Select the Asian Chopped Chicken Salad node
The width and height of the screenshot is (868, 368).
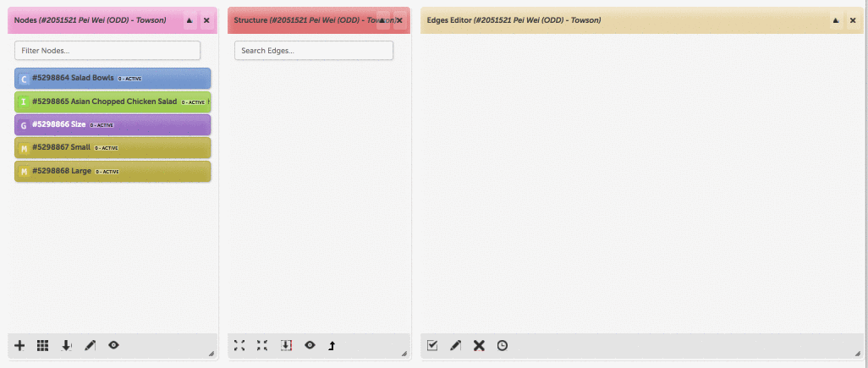click(x=113, y=102)
